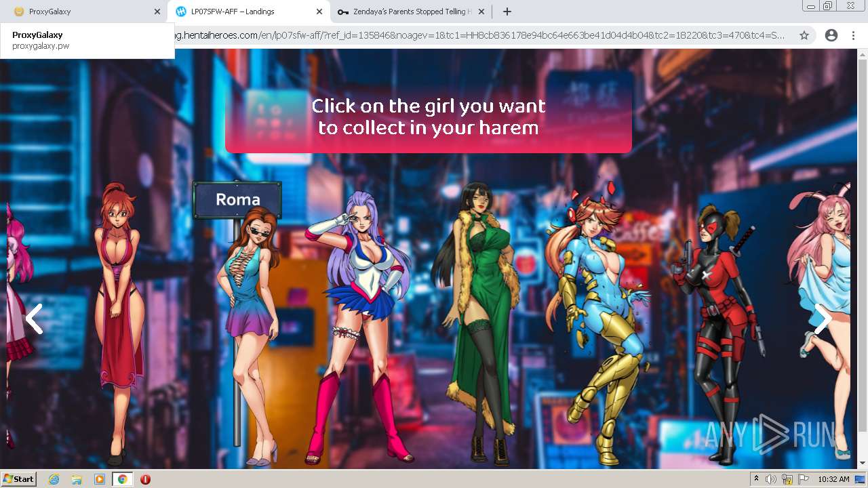
Task: Pick the masked girl in red-black suit
Action: coord(719,333)
